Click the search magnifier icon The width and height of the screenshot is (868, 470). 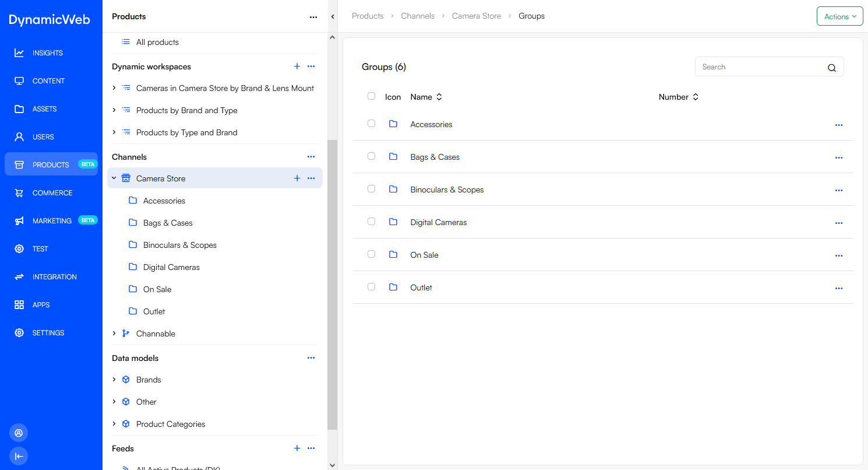point(832,68)
